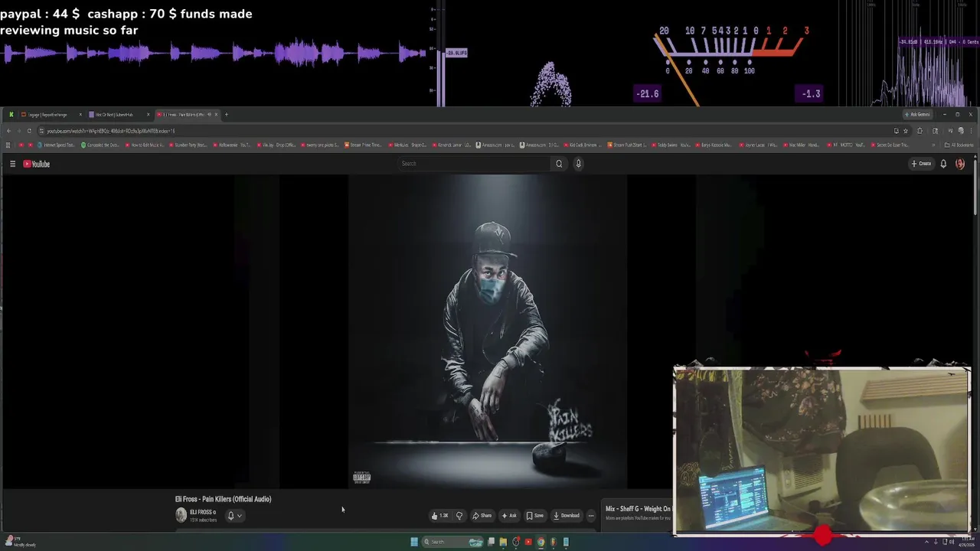980x551 pixels.
Task: Open the Windows Start menu
Action: tap(414, 542)
